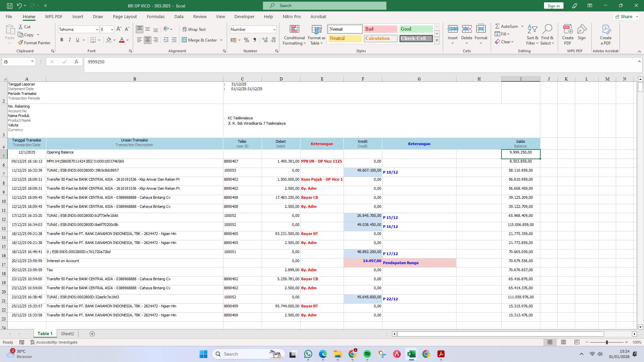
Task: Click Increase Decimal
Action: tap(265, 40)
